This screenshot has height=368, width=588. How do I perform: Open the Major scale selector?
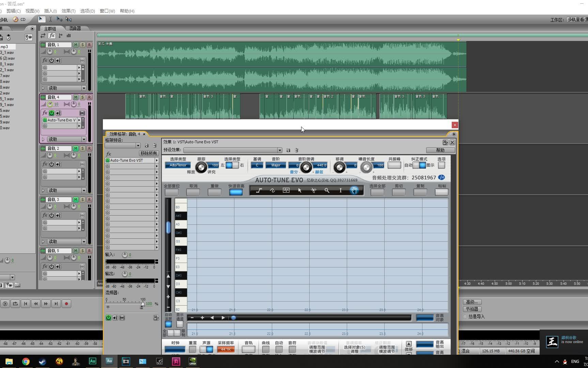point(276,165)
